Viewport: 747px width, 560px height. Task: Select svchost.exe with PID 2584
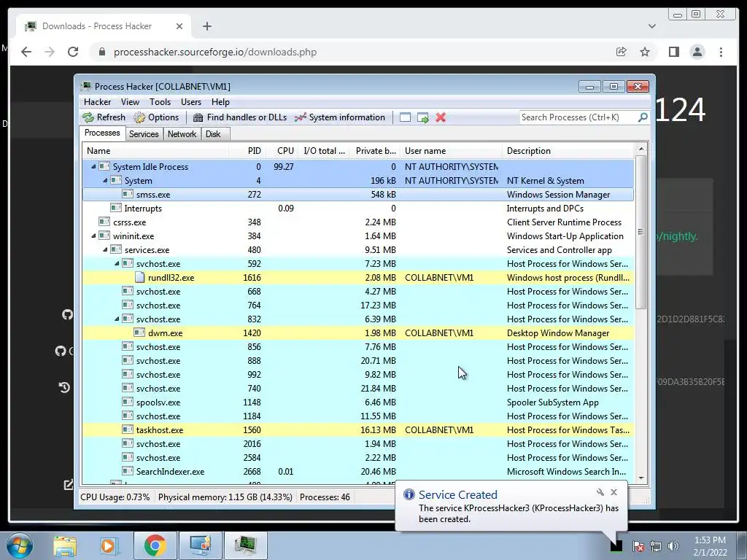coord(357,458)
